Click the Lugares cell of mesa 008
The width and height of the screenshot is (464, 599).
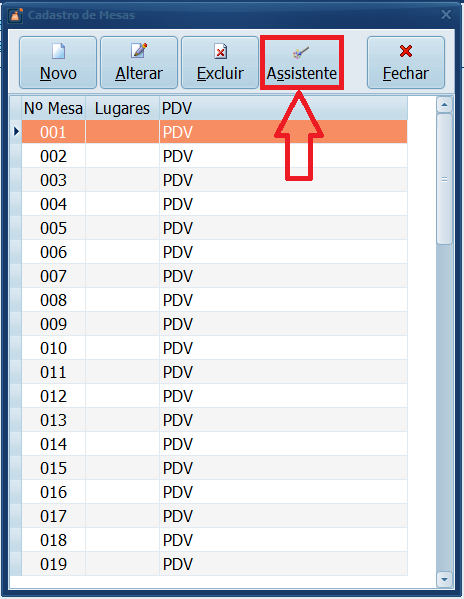122,300
